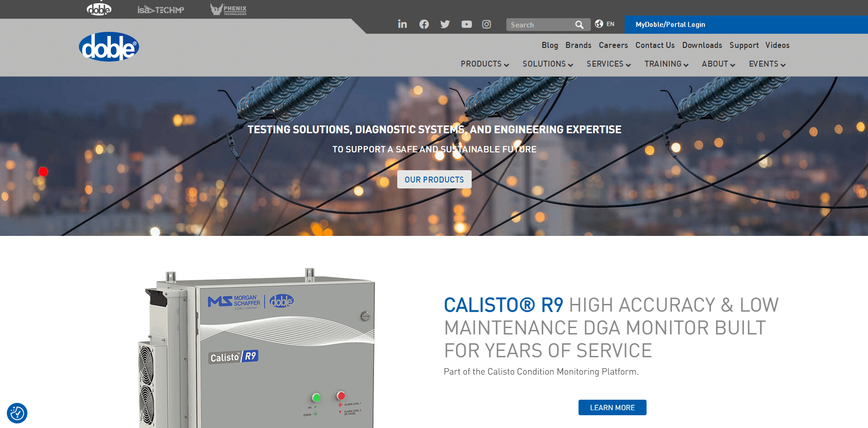The image size is (868, 428).
Task: Open the Brands page
Action: [578, 45]
